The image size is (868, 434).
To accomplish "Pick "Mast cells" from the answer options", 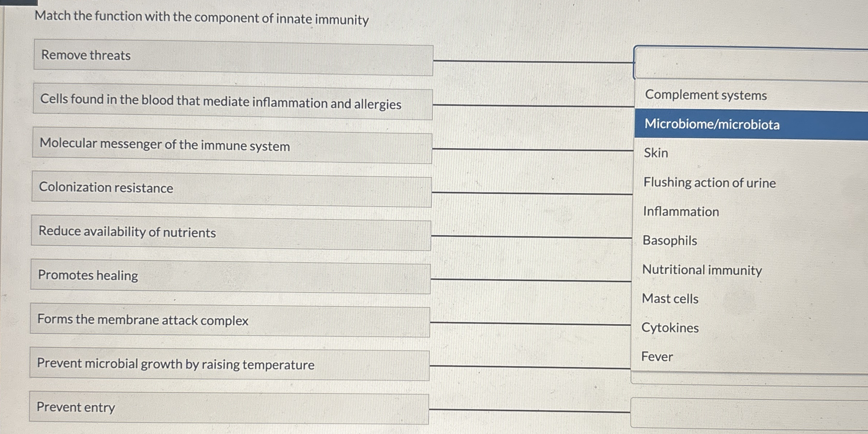I will pyautogui.click(x=669, y=299).
